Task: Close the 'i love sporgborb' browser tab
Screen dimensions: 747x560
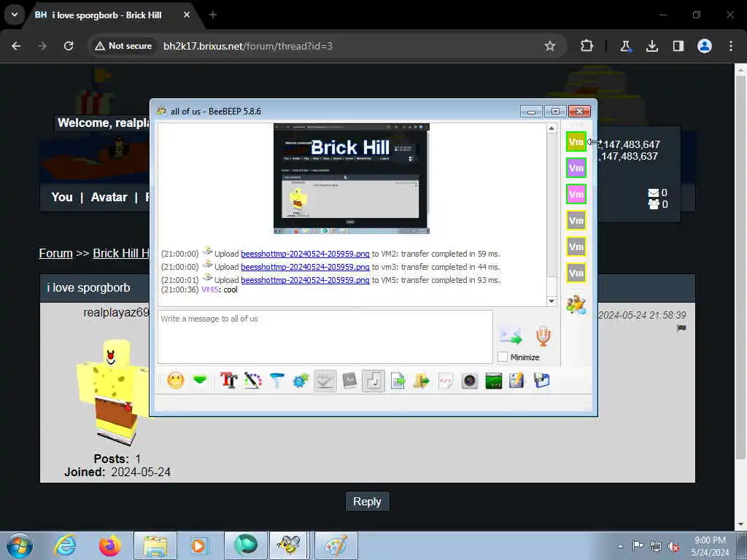Action: point(187,15)
